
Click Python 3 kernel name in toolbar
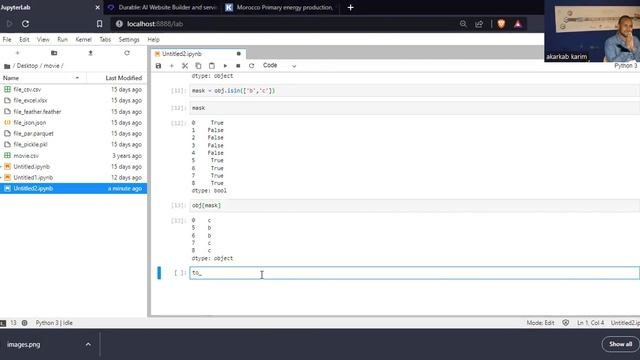[627, 66]
